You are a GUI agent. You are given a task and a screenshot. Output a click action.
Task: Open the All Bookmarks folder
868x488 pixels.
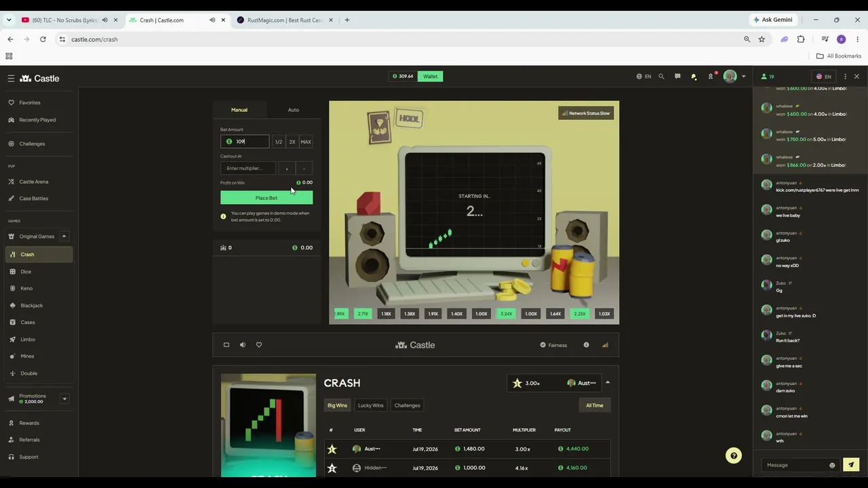click(839, 56)
